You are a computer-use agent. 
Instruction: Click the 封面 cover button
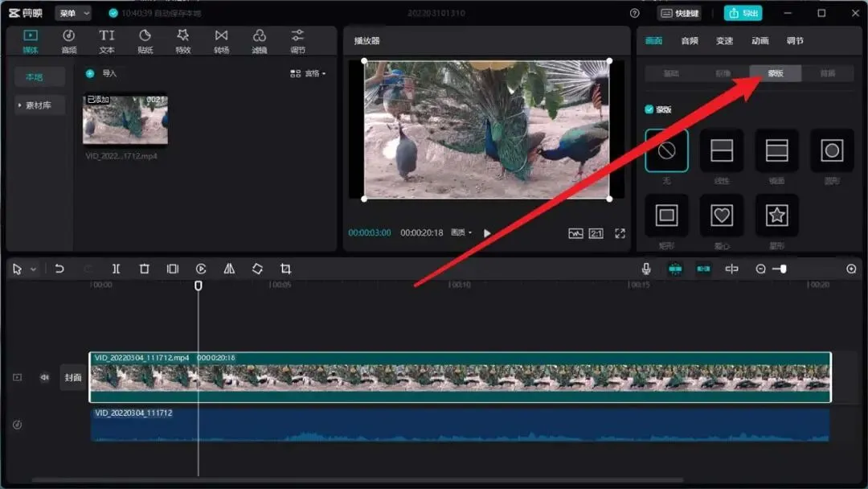click(x=72, y=377)
